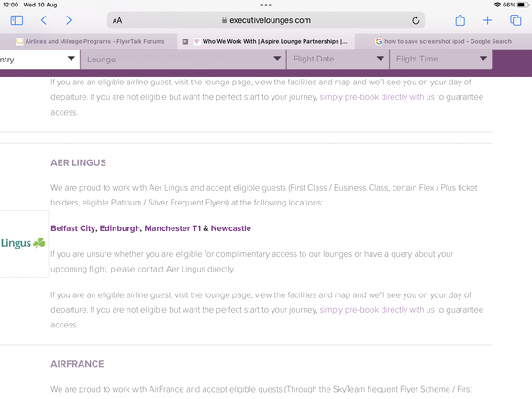Go back to the previous page
The image size is (532, 399).
coord(43,20)
